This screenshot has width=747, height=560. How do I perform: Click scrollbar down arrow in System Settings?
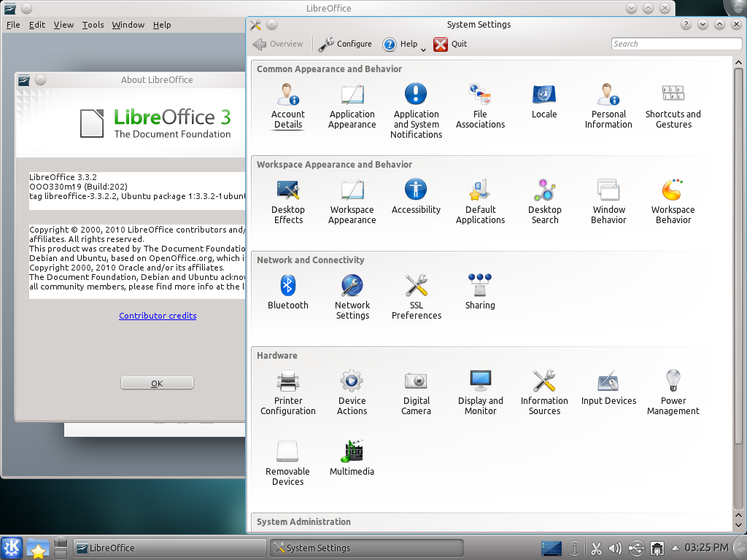[x=738, y=525]
